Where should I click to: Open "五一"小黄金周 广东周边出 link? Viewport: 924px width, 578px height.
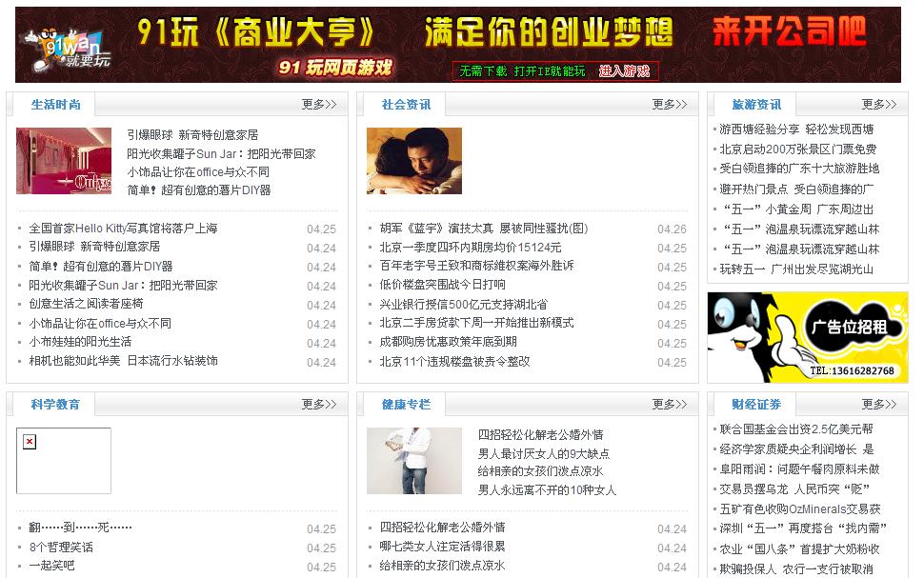796,209
